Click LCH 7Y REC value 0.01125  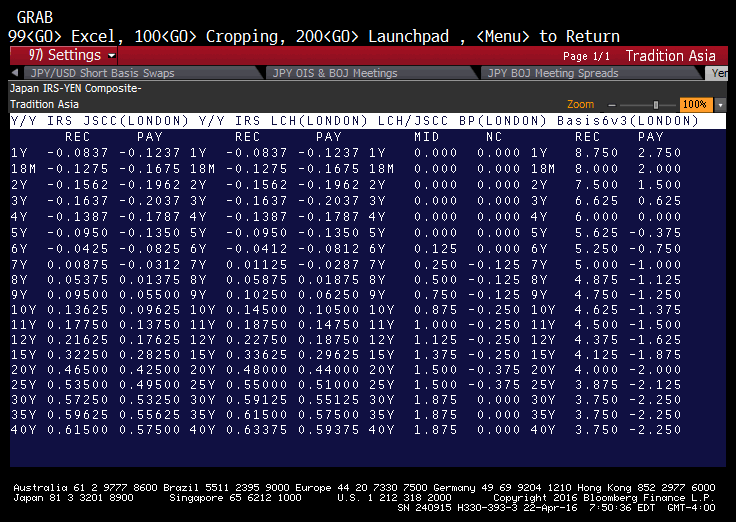256,265
